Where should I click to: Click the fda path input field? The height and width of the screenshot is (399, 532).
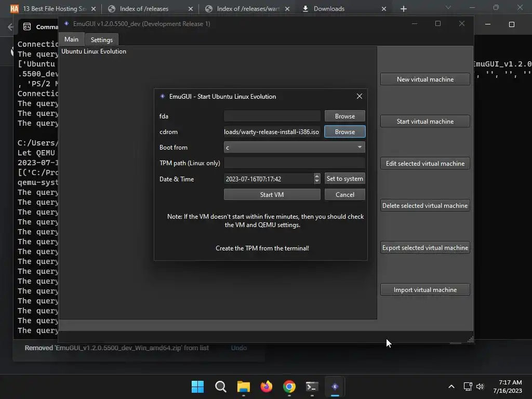tap(272, 116)
